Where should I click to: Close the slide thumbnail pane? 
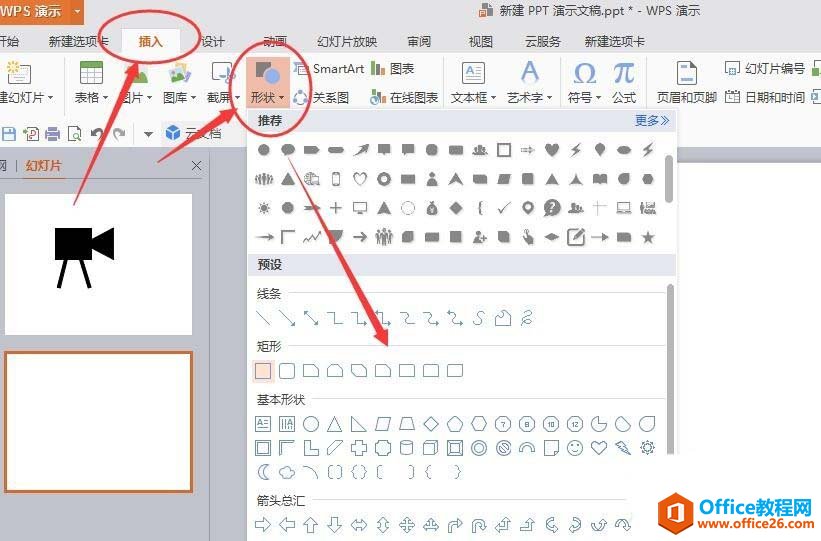click(x=196, y=166)
